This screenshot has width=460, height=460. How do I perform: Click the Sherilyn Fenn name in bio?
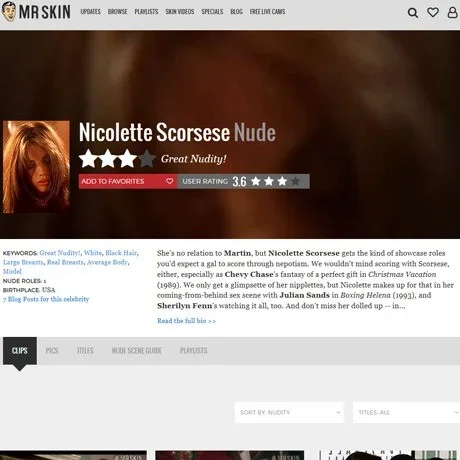184,306
